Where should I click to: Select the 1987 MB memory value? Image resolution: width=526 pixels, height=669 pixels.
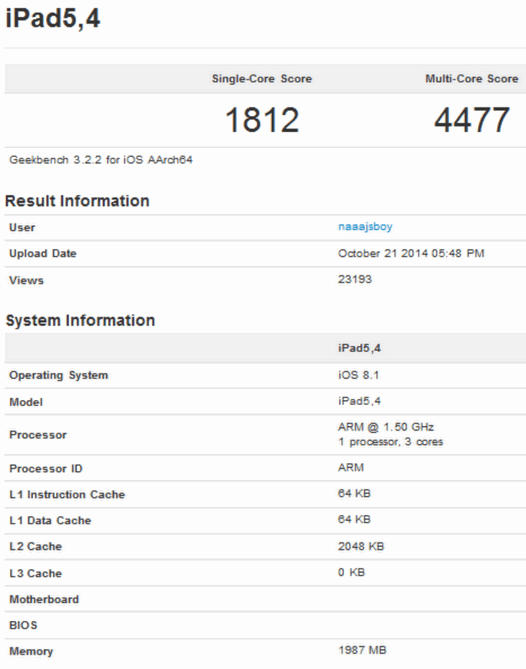point(362,651)
